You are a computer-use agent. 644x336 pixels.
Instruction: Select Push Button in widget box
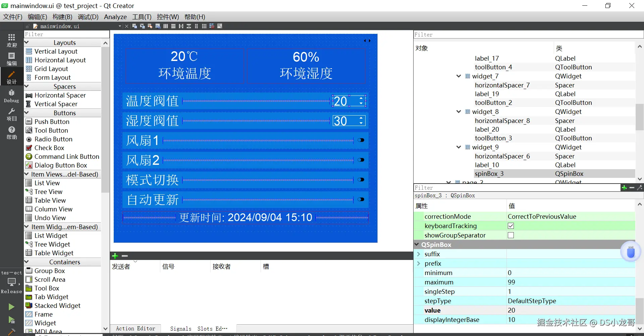pos(52,122)
